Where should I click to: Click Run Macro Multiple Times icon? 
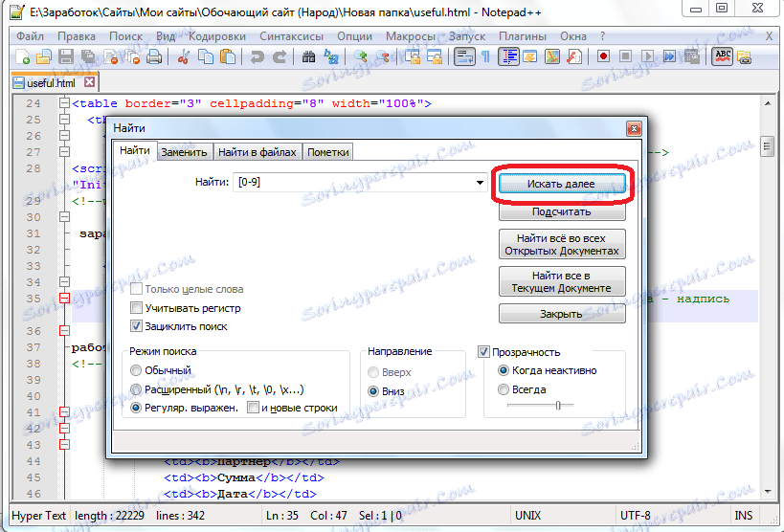669,57
